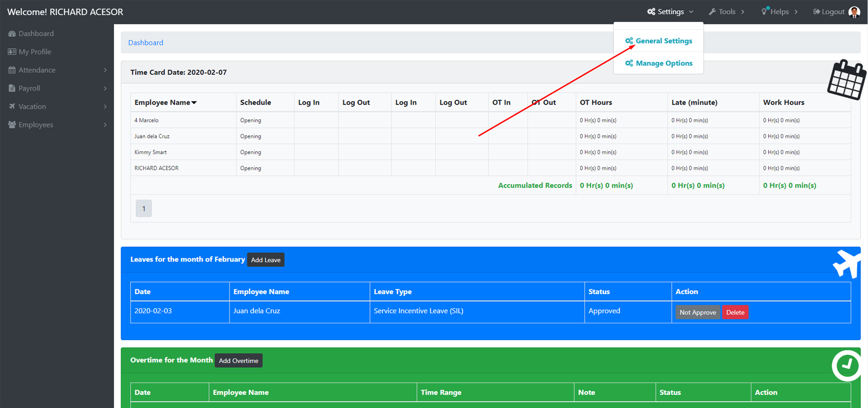Go to page 1 of the time card
868x408 pixels.
click(x=144, y=208)
